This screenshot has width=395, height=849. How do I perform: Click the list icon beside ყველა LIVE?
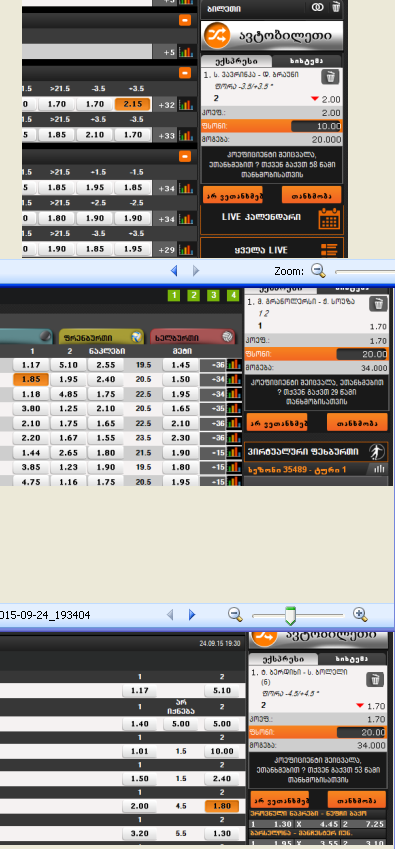(x=328, y=250)
